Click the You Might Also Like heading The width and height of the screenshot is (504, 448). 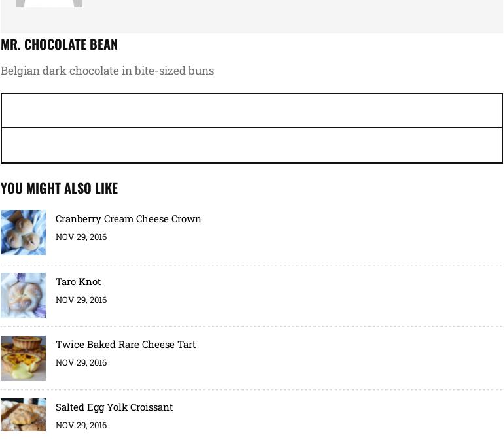pyautogui.click(x=59, y=188)
